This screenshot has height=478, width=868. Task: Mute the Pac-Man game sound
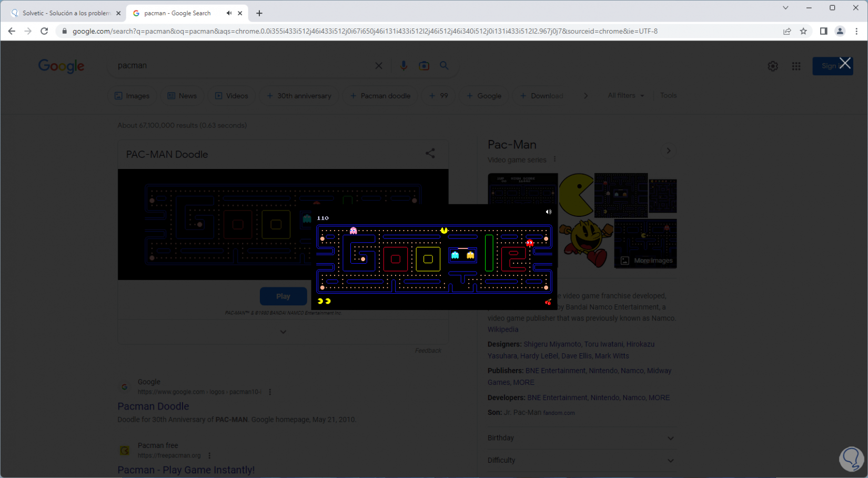pyautogui.click(x=548, y=212)
